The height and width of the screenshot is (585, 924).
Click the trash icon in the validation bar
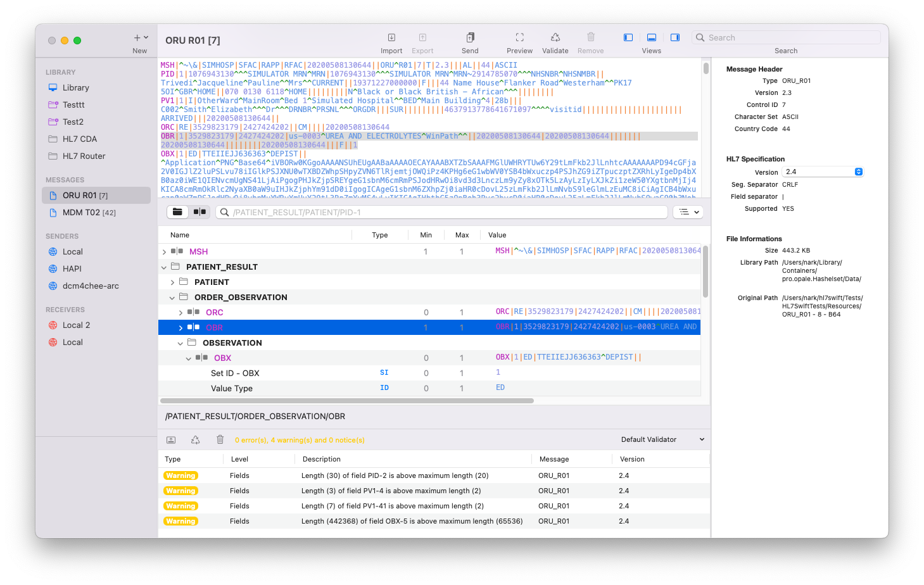pyautogui.click(x=220, y=440)
